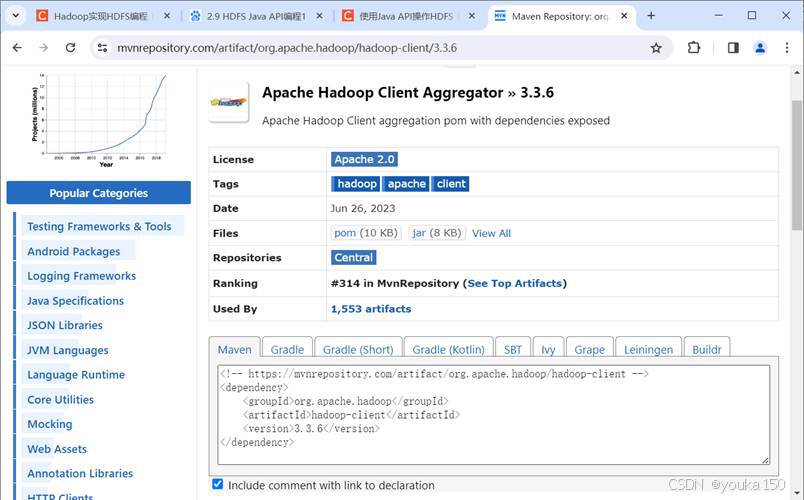804x500 pixels.
Task: Open JVM Languages category
Action: [68, 350]
